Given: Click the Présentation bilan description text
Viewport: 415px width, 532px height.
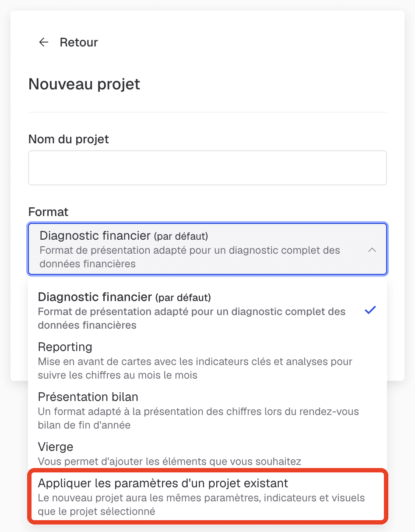Looking at the screenshot, I should pyautogui.click(x=199, y=418).
